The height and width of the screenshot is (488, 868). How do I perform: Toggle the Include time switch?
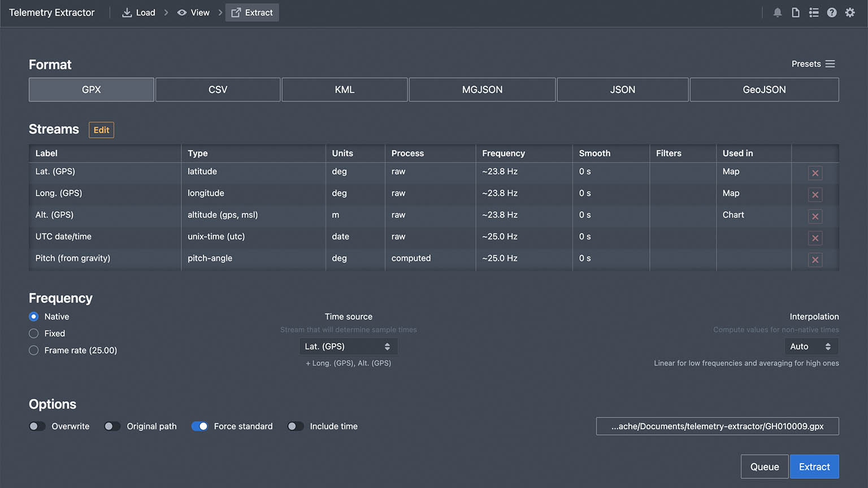point(296,426)
